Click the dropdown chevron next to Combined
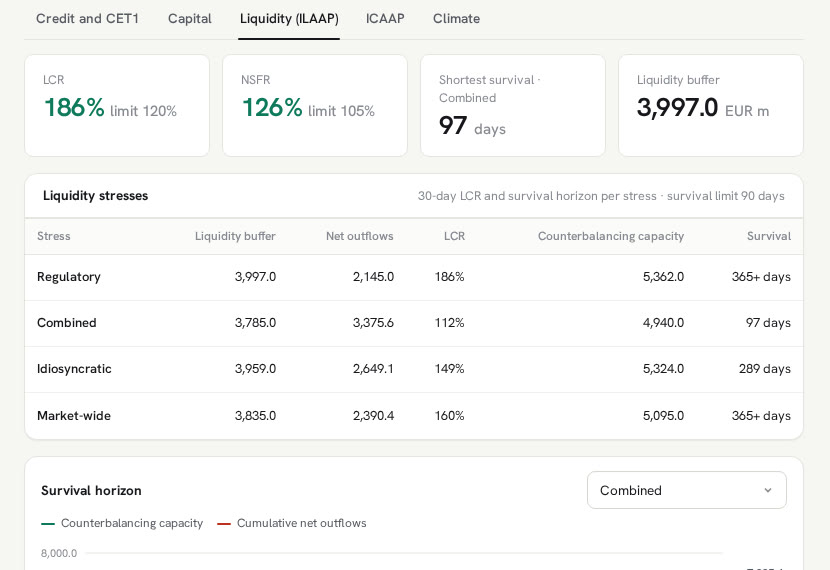This screenshot has width=830, height=570. coord(768,490)
